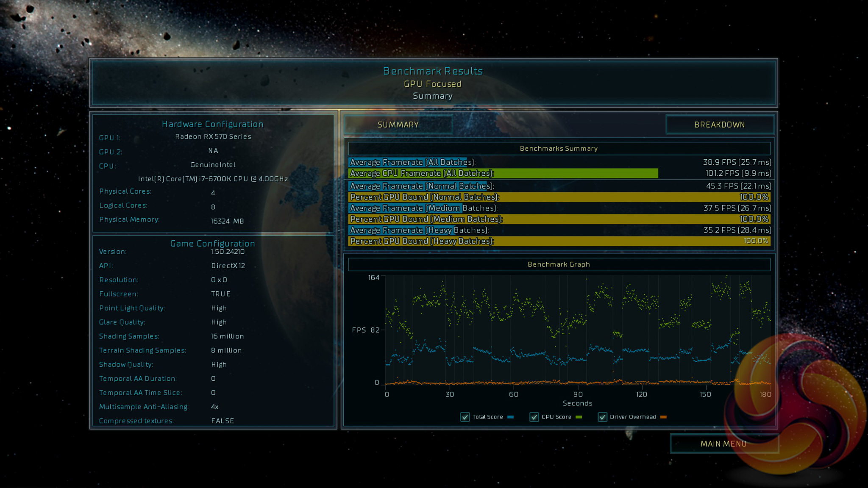This screenshot has height=488, width=868.
Task: Switch to the SUMMARY tab
Action: pyautogui.click(x=398, y=125)
